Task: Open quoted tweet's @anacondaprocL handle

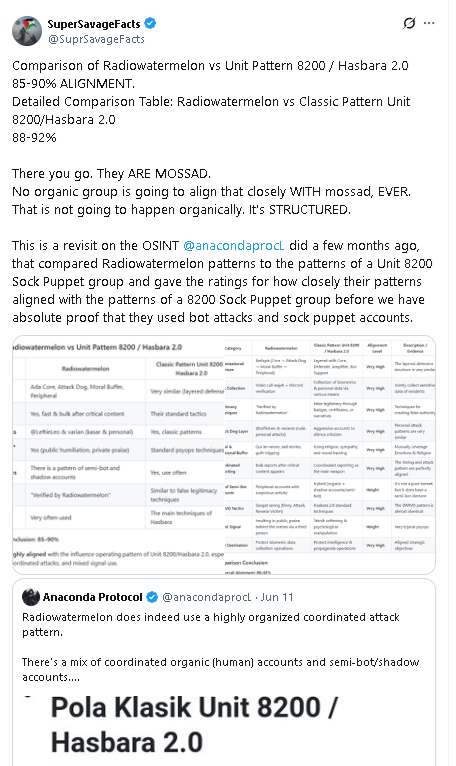Action: coord(206,597)
